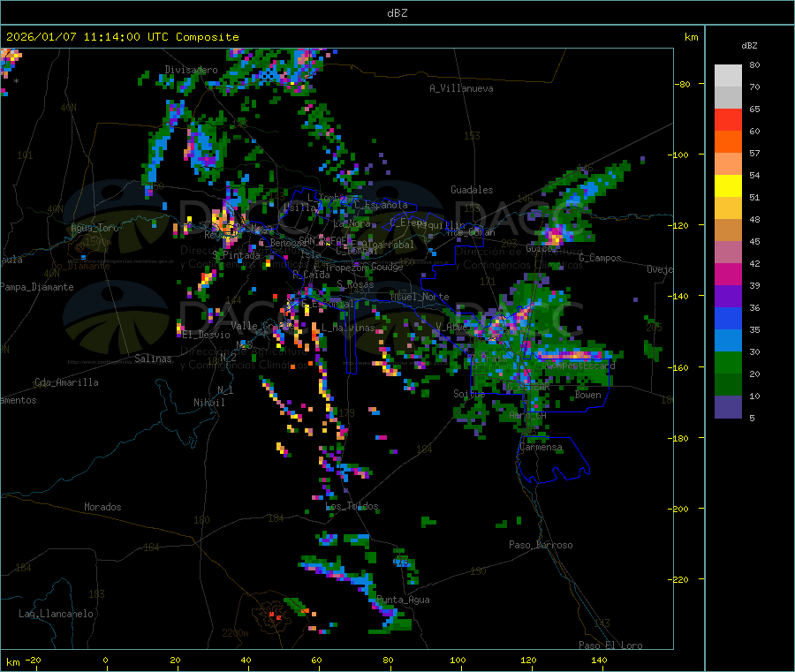Click the timestamp 2026/01/07 11:14:00 UTC Composite
795x672 pixels.
pyautogui.click(x=122, y=37)
